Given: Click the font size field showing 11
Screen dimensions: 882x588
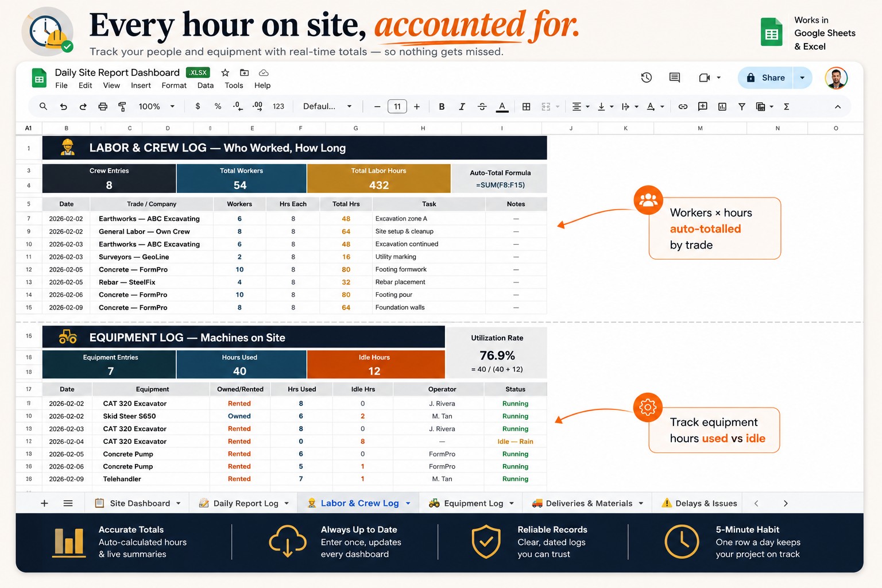Looking at the screenshot, I should click(x=397, y=106).
